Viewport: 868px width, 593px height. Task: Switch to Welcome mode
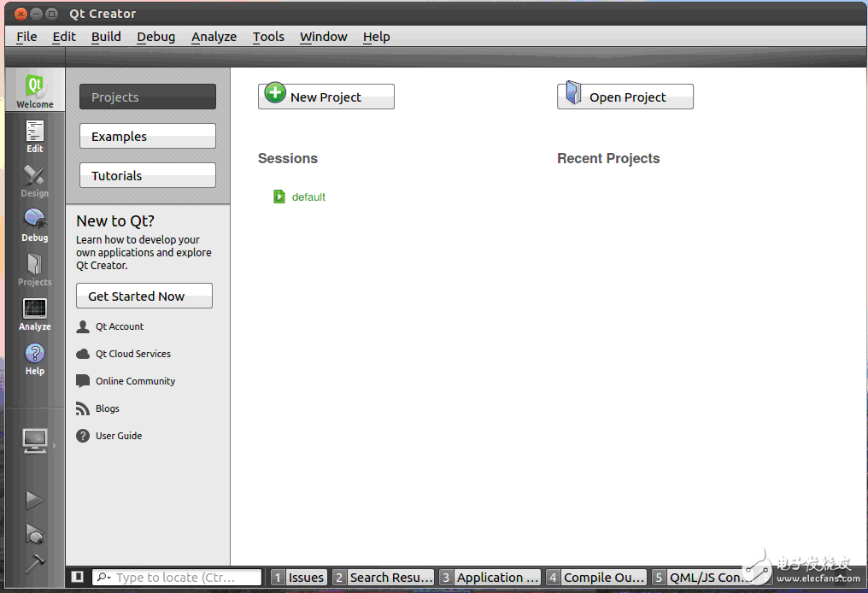[35, 91]
